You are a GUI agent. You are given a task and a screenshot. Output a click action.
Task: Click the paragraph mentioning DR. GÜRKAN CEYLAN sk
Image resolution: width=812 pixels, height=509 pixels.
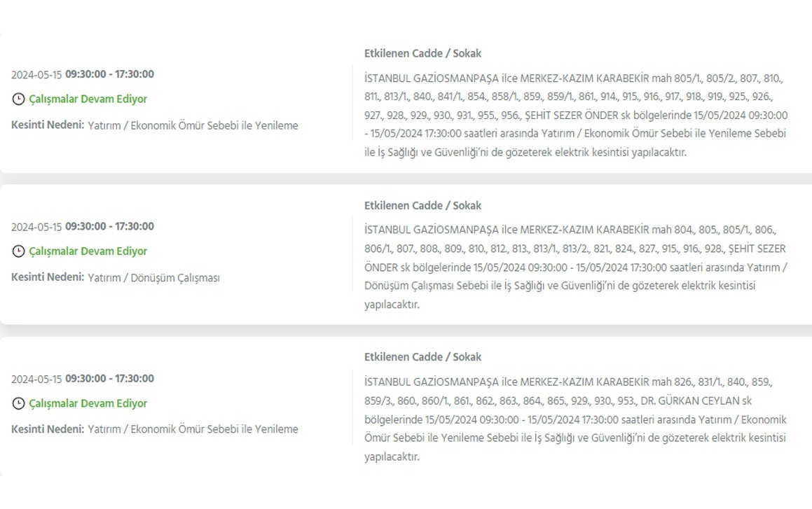coord(574,419)
